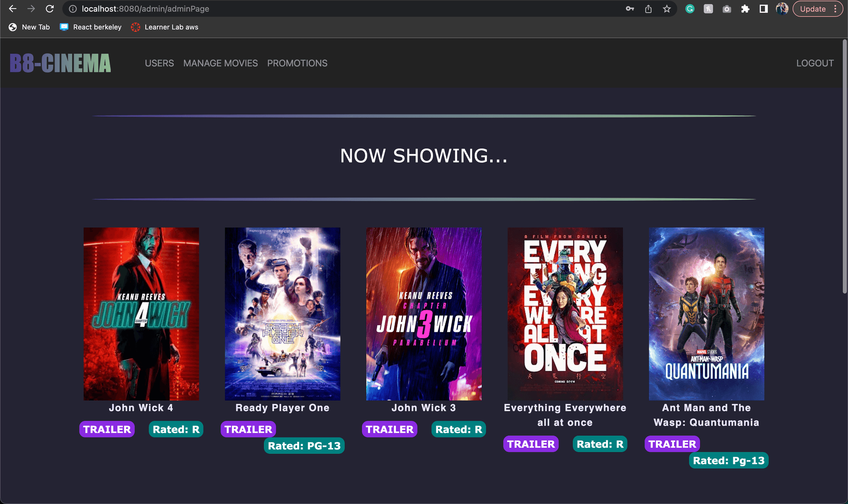Viewport: 848px width, 504px height.
Task: Click Ant Man and The Wasp title
Action: click(706, 415)
